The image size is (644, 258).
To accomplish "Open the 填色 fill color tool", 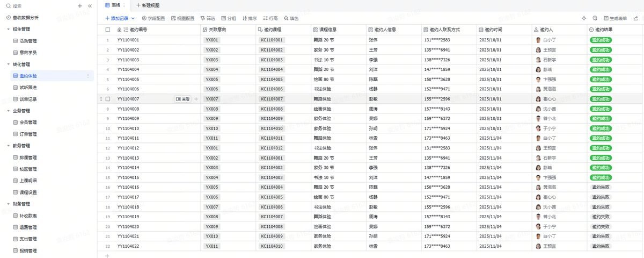I will tap(290, 18).
